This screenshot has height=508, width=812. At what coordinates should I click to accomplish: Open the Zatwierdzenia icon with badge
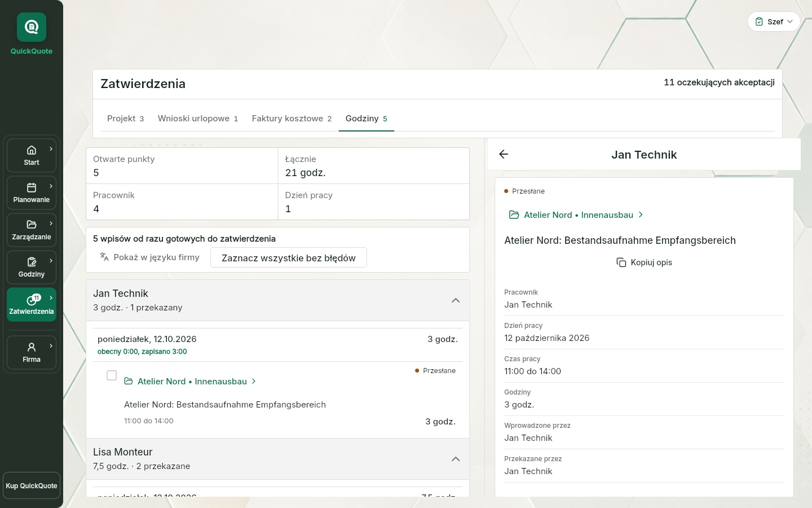click(x=33, y=299)
